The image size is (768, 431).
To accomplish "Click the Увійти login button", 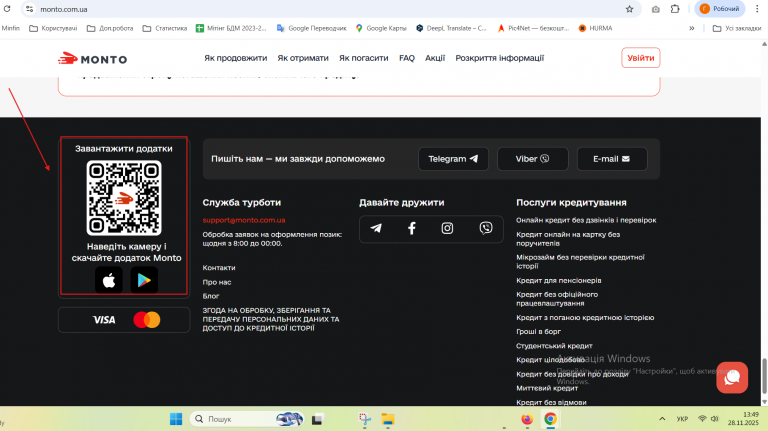I will tap(641, 58).
